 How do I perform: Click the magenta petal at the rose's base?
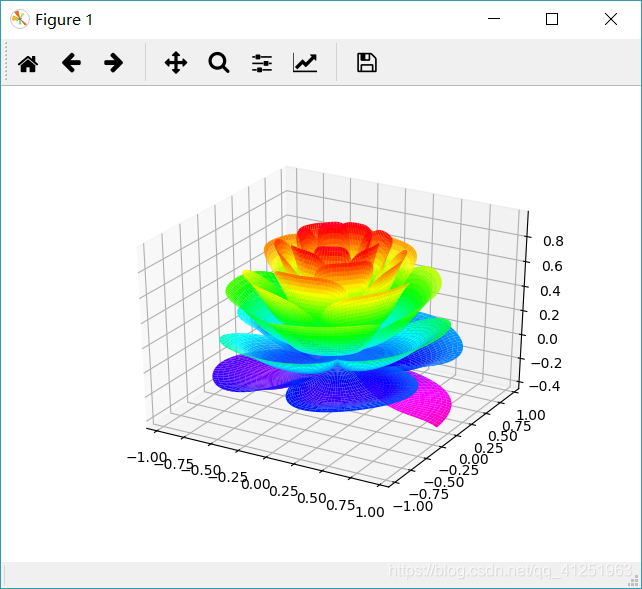coord(426,401)
